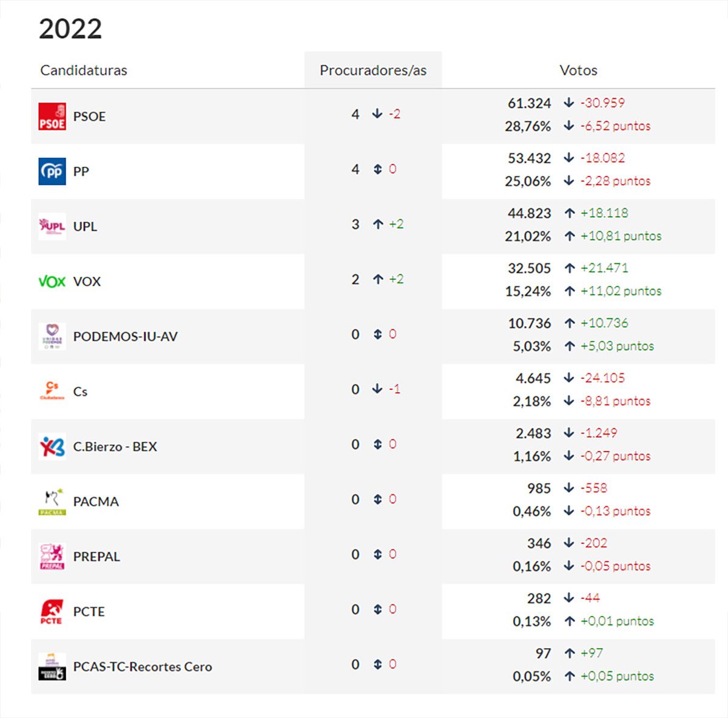
Task: Click the VOX party logo
Action: (x=52, y=282)
